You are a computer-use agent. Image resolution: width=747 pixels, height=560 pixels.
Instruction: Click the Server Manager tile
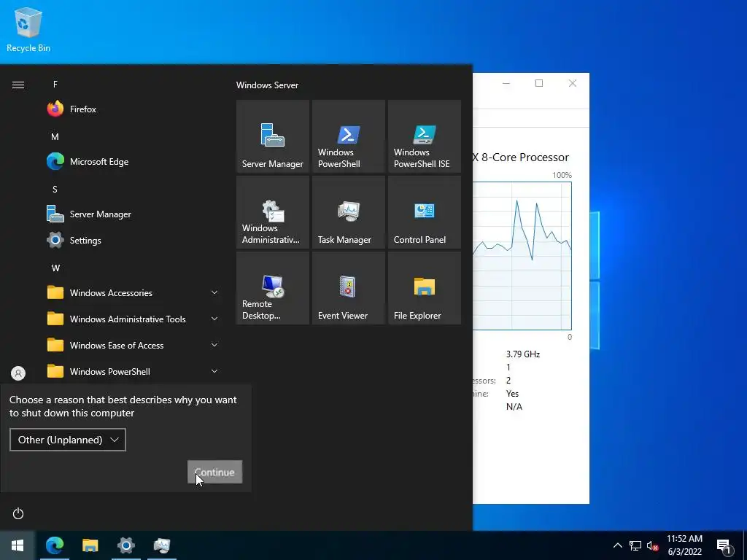tap(273, 136)
